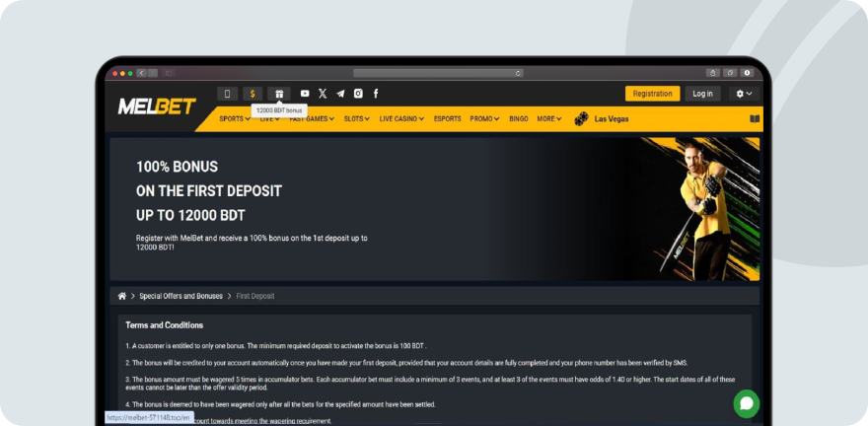Screen dimensions: 868x426
Task: Open the book rules icon
Action: [754, 119]
